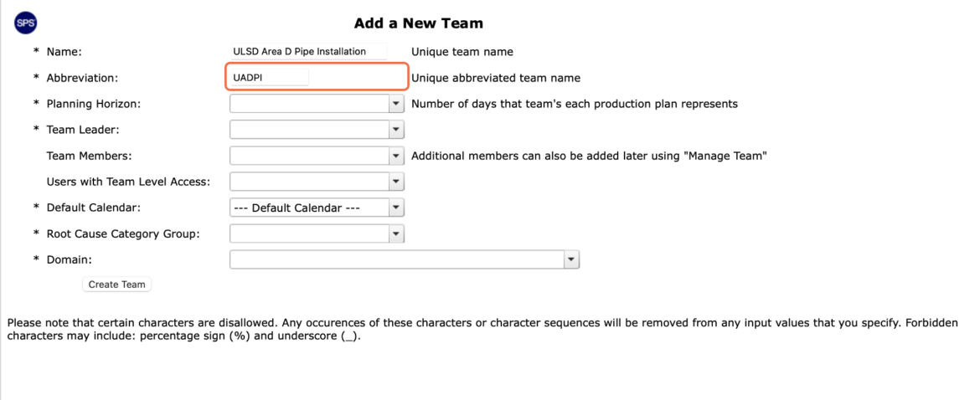Select the Root Cause Category Group box
980x400 pixels.
[317, 234]
